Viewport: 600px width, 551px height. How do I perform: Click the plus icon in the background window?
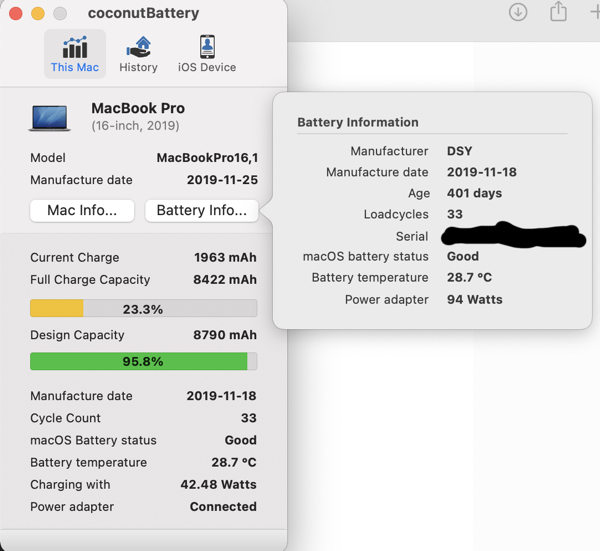595,12
